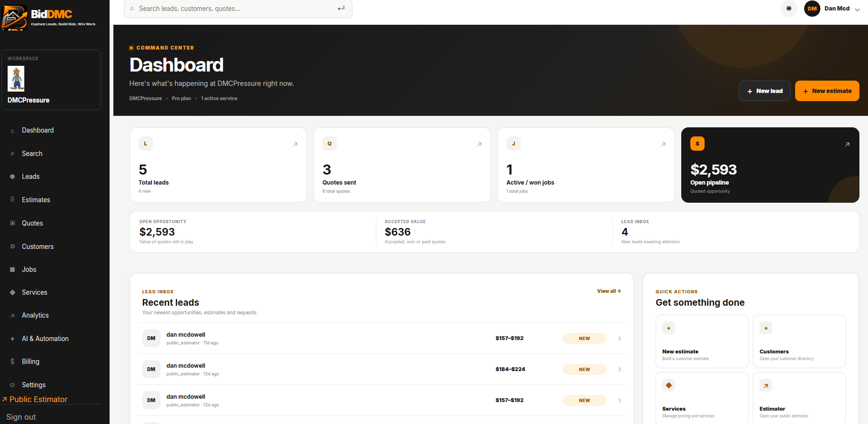Click the DMCPressure workspace logo thumbnail
Screen dimensions: 868x424
16,79
